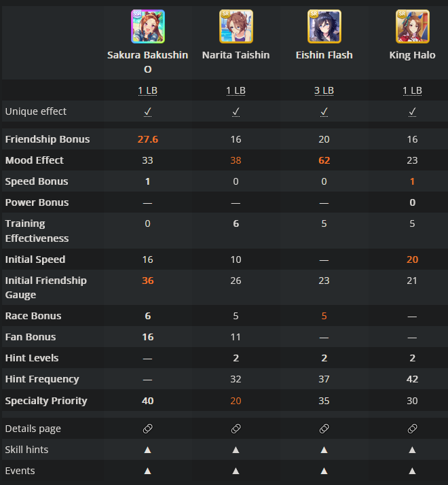This screenshot has width=448, height=485.
Task: Expand events for Narita Taishin
Action: [x=236, y=471]
